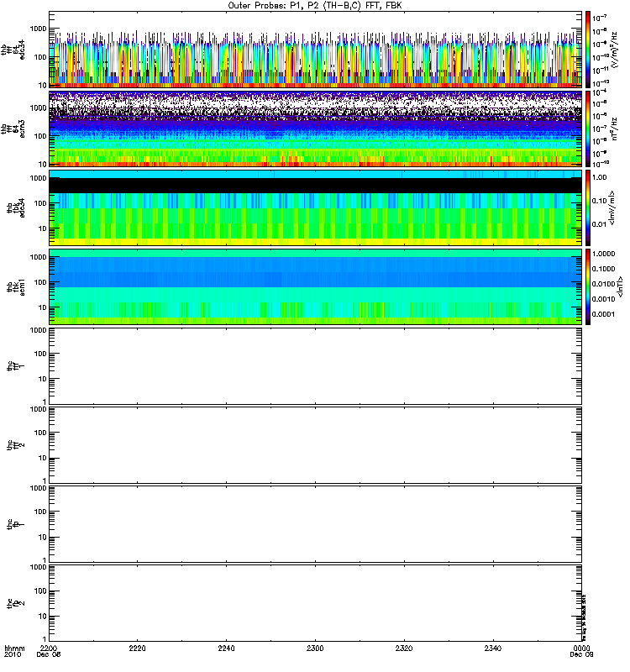
Task: Click the '0.0010' value on the nT color bar
Action: click(x=603, y=299)
